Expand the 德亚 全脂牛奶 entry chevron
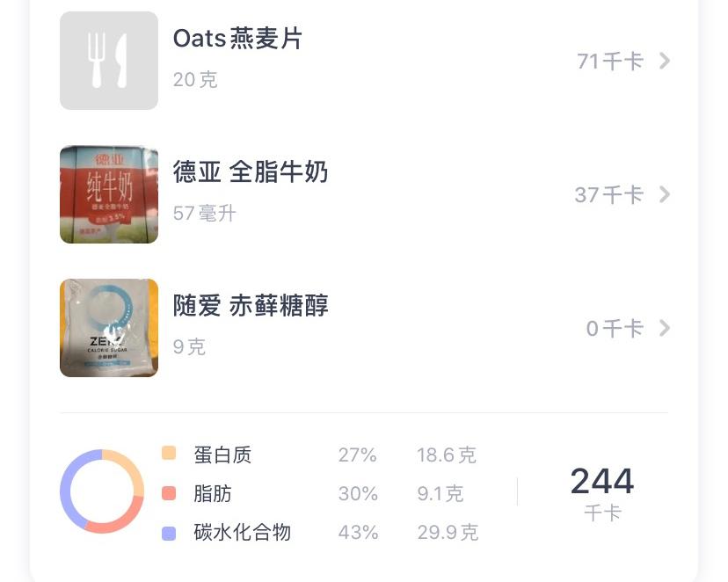The height and width of the screenshot is (582, 728). pos(665,194)
